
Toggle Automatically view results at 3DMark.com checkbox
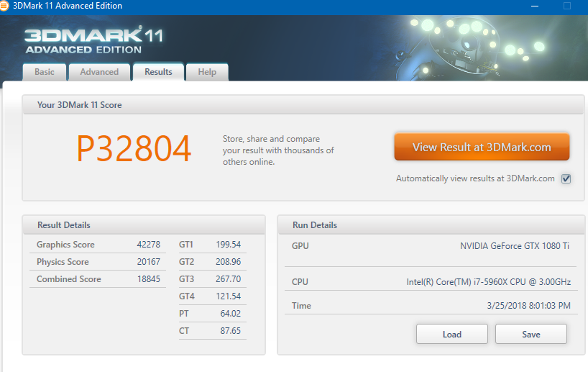tap(566, 178)
